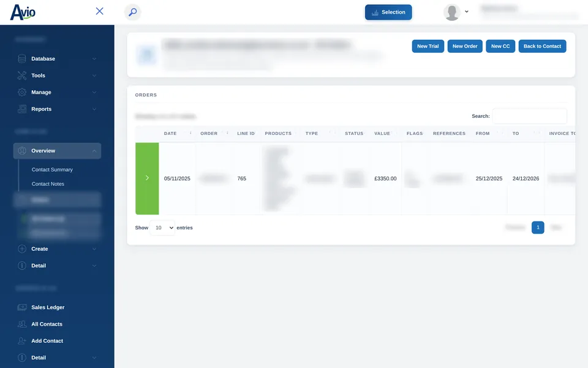Click the Tools wrench icon

point(22,75)
